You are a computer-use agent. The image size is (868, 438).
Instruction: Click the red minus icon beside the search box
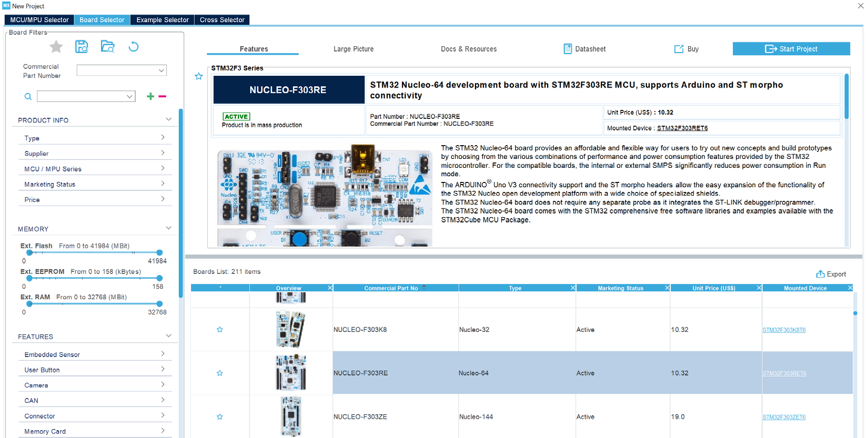163,96
